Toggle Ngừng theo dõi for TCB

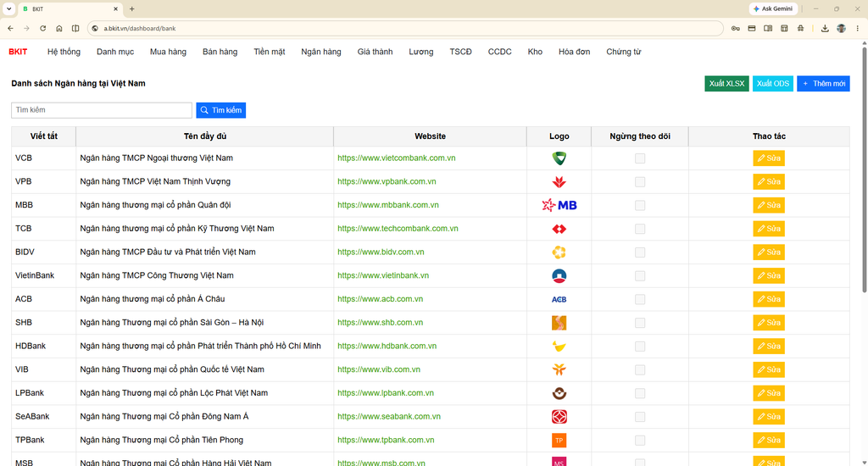pyautogui.click(x=640, y=229)
